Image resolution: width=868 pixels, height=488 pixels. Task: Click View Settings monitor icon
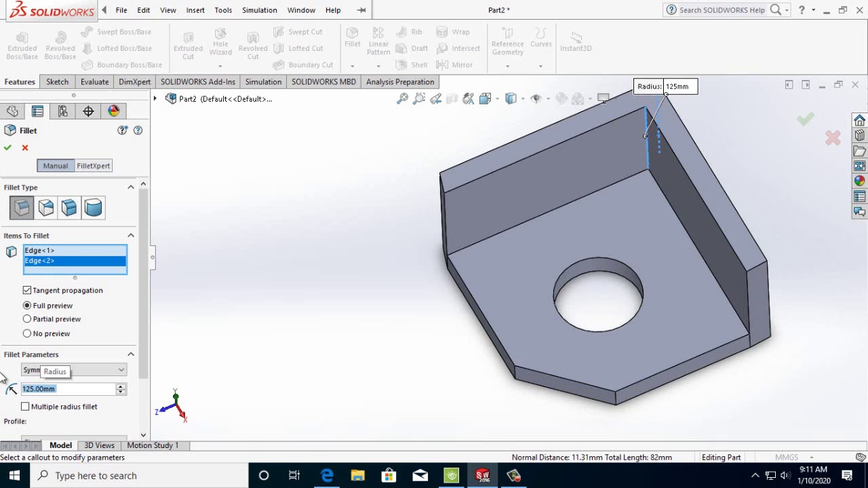[x=603, y=99]
